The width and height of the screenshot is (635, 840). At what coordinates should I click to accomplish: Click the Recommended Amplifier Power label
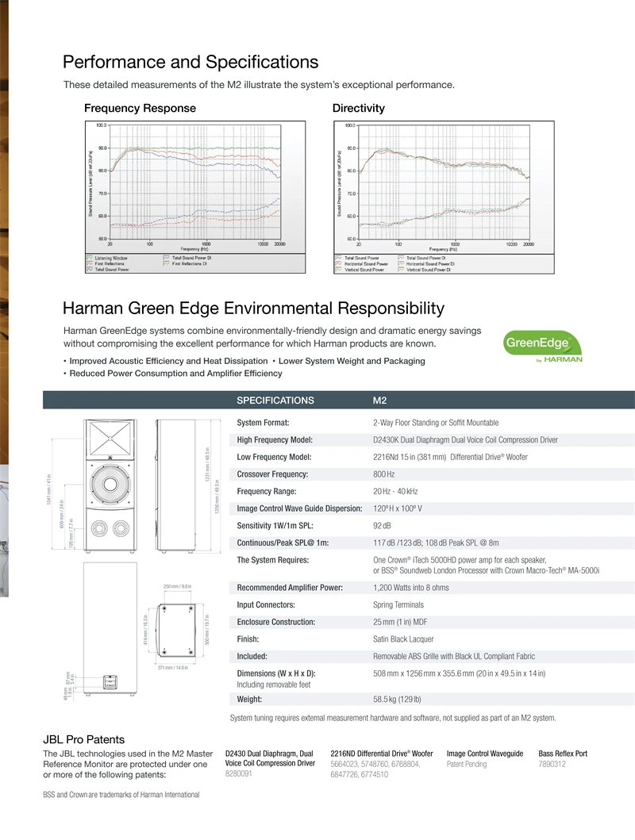(x=290, y=588)
